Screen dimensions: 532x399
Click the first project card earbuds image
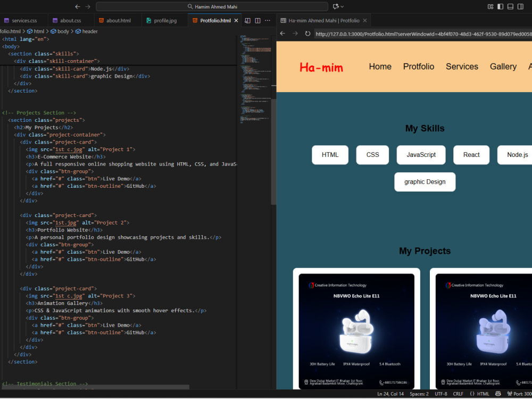[x=356, y=331]
